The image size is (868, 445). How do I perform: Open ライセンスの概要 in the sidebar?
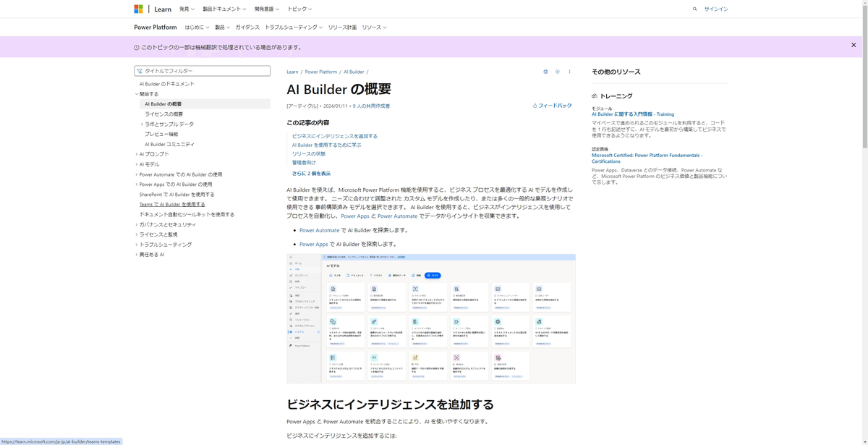(163, 114)
